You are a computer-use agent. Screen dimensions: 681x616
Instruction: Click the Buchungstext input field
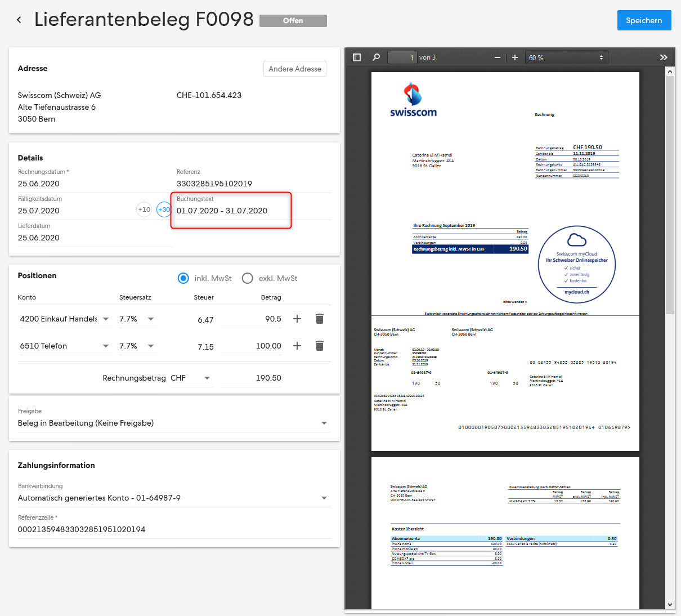[253, 211]
